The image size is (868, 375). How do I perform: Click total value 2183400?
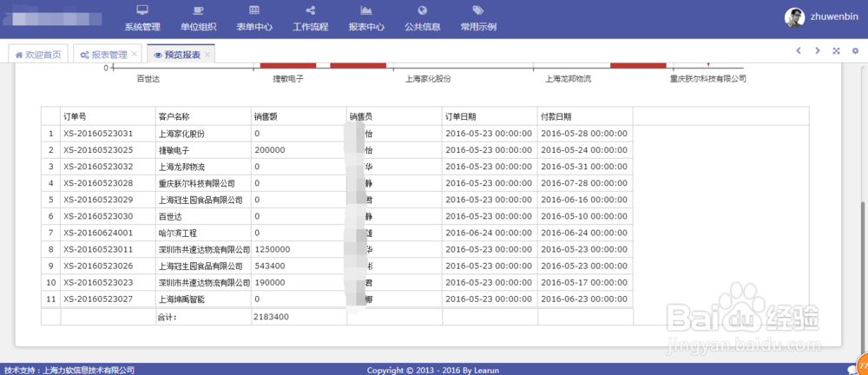[271, 317]
